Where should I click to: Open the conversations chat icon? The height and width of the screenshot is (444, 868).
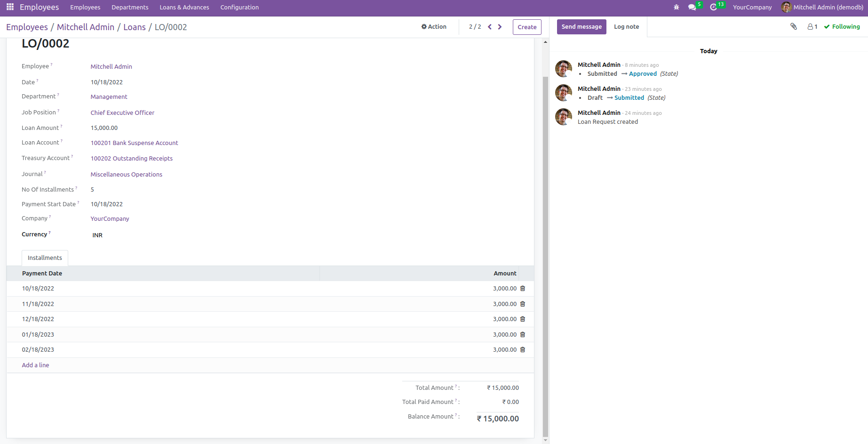click(692, 8)
